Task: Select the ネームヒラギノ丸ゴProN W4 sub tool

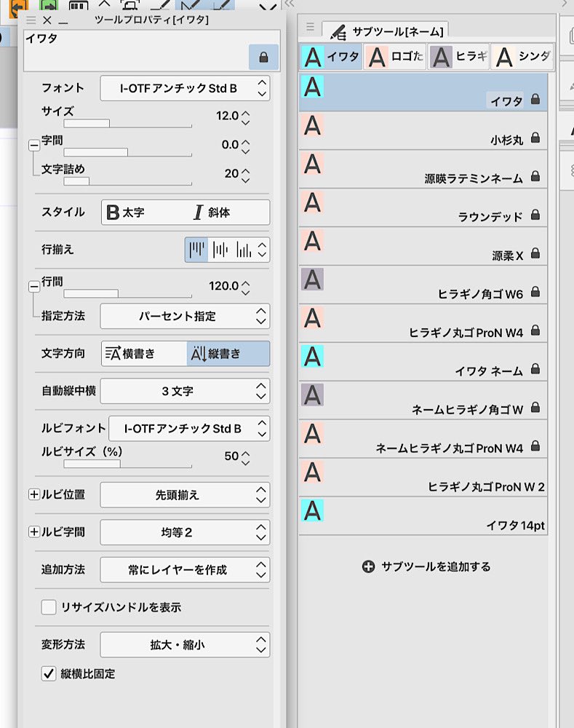Action: tap(423, 439)
